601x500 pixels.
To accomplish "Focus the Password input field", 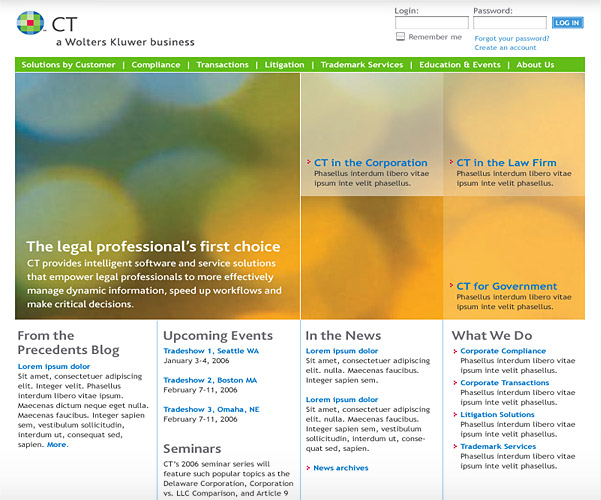I will click(510, 23).
